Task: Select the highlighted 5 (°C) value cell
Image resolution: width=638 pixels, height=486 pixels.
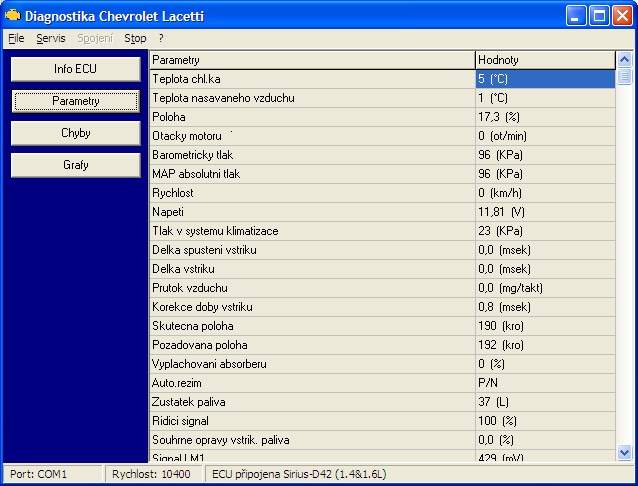Action: point(545,79)
